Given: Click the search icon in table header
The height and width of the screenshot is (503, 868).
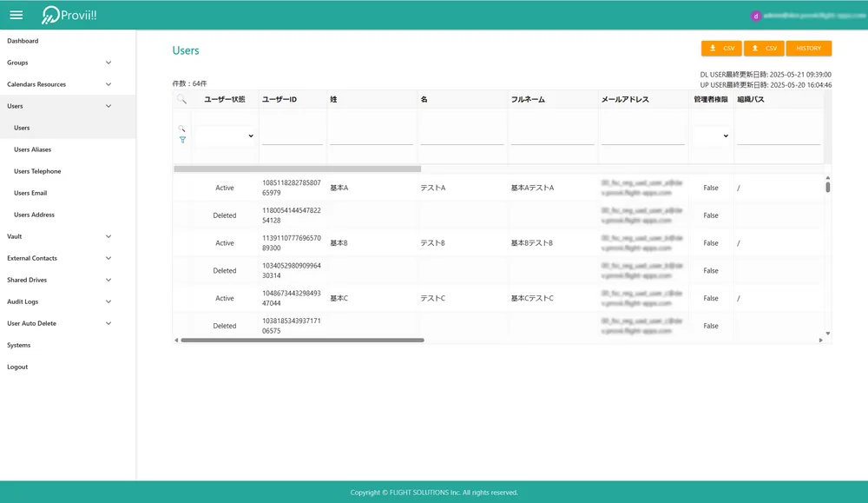Looking at the screenshot, I should 181,99.
